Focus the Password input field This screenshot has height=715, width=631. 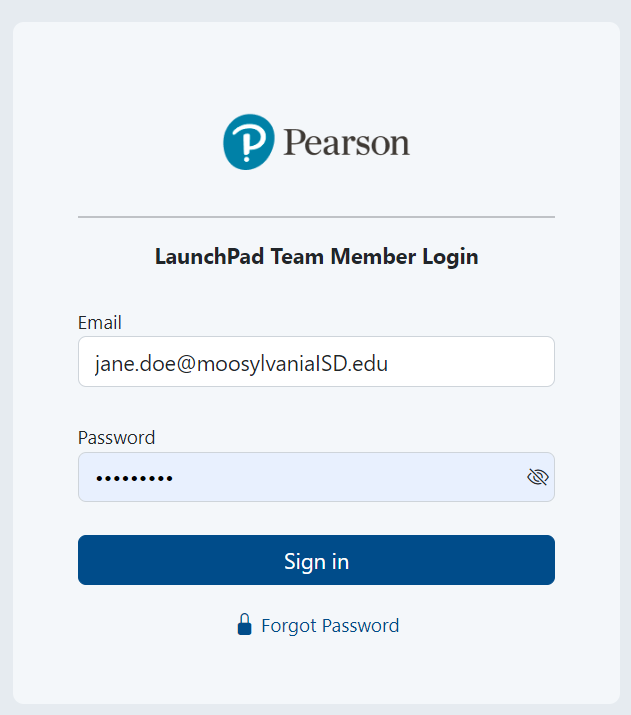point(300,477)
